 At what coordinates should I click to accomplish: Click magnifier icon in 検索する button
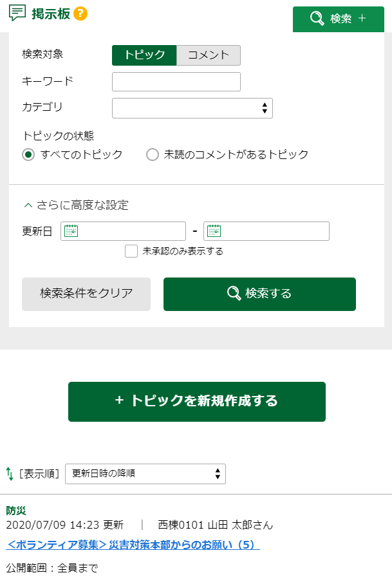234,294
